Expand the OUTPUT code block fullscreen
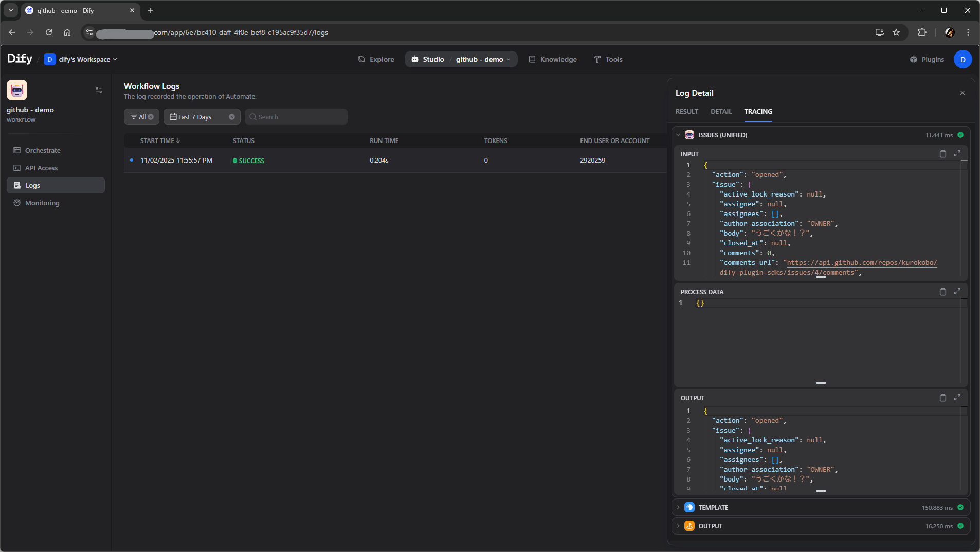Viewport: 980px width, 552px height. tap(957, 398)
